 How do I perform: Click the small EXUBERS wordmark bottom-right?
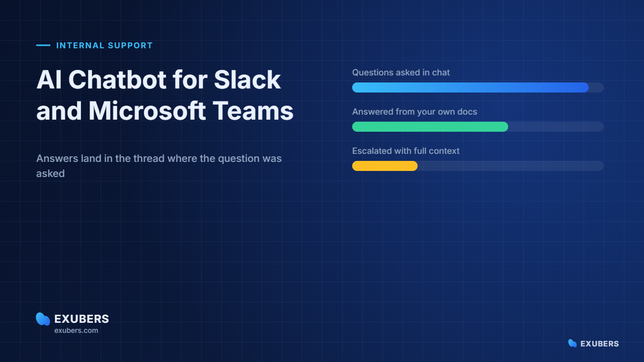pyautogui.click(x=600, y=344)
